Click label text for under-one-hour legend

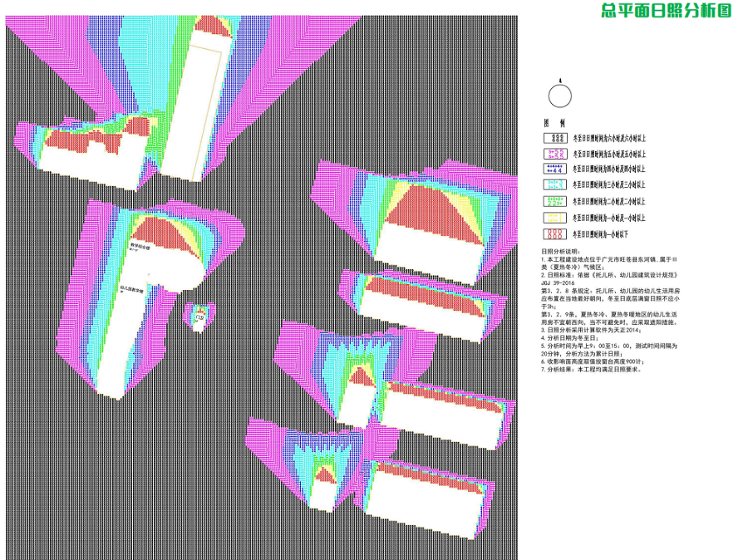(603, 235)
